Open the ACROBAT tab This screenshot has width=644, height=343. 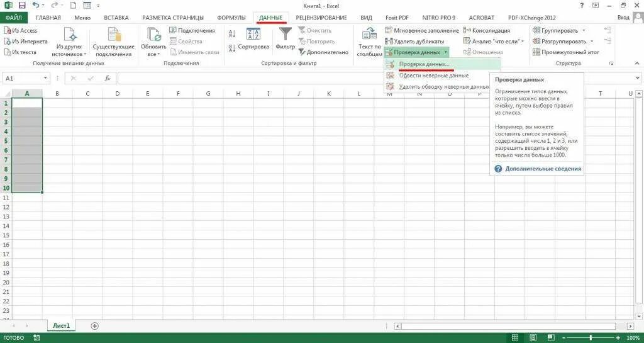point(481,18)
